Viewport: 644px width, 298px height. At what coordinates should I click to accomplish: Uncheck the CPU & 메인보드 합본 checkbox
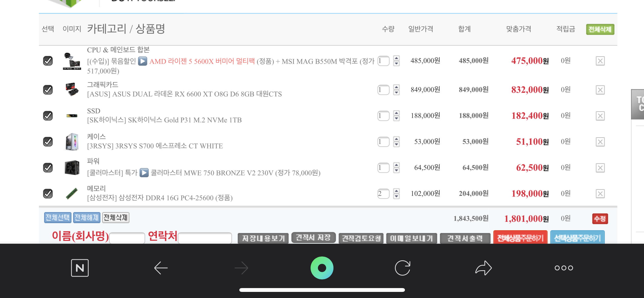(48, 61)
